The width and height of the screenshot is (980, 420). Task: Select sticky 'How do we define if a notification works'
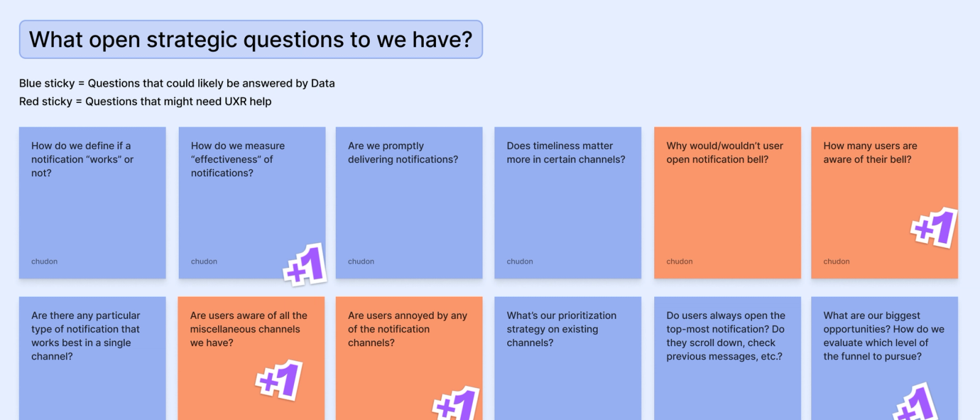(x=92, y=203)
